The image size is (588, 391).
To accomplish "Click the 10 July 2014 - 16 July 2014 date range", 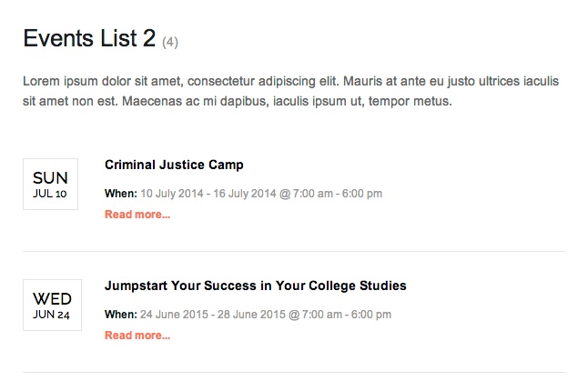I will [x=208, y=194].
